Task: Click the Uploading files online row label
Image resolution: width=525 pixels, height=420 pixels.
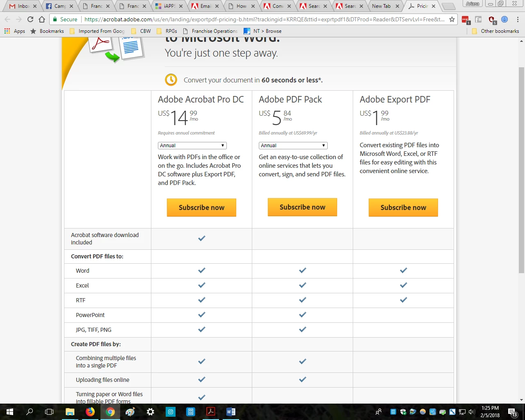Action: 103,380
